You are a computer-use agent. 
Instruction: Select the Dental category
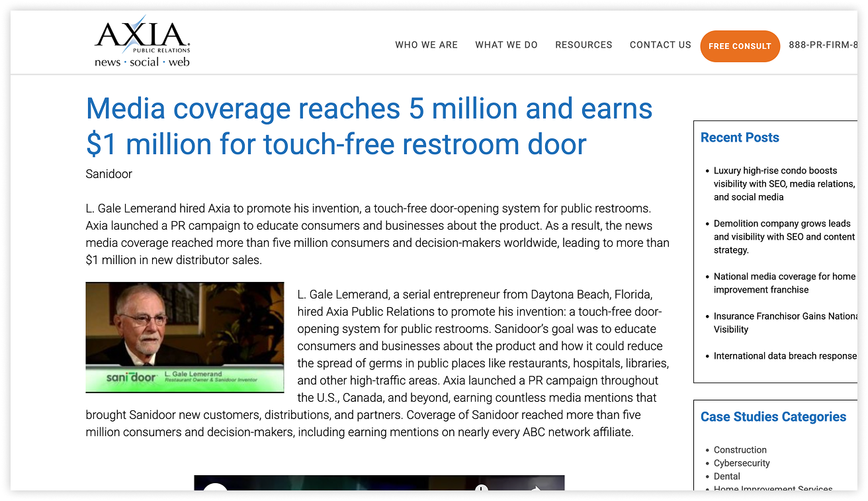pyautogui.click(x=727, y=477)
